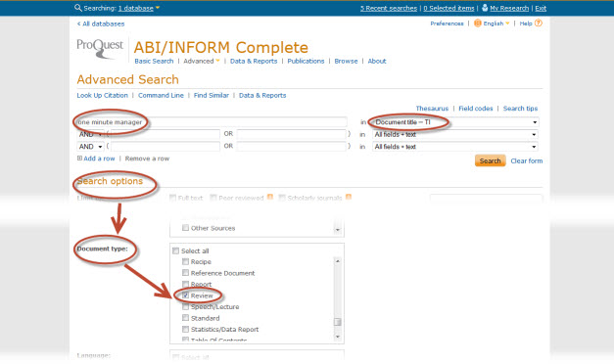Open Help via the question mark icon
This screenshot has height=364, width=614.
(539, 23)
